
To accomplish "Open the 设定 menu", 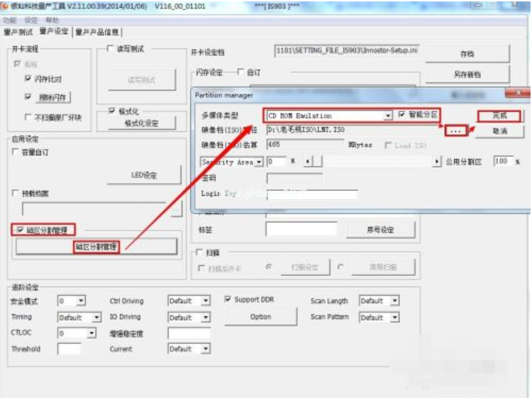I will pos(31,21).
